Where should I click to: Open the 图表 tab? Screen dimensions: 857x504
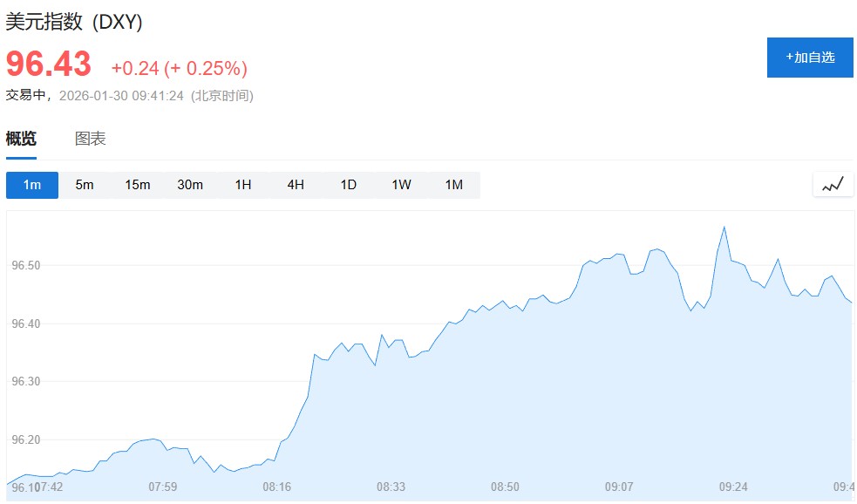(x=91, y=139)
